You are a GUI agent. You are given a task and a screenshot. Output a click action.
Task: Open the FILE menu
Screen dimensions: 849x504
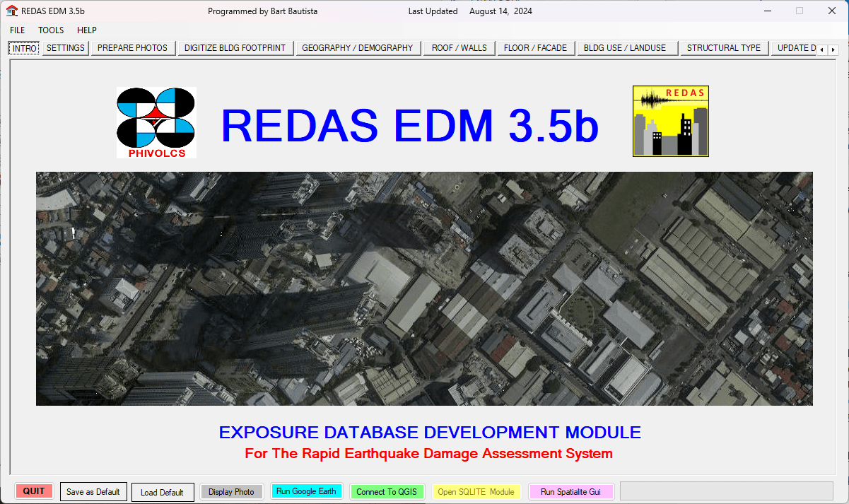(x=18, y=30)
